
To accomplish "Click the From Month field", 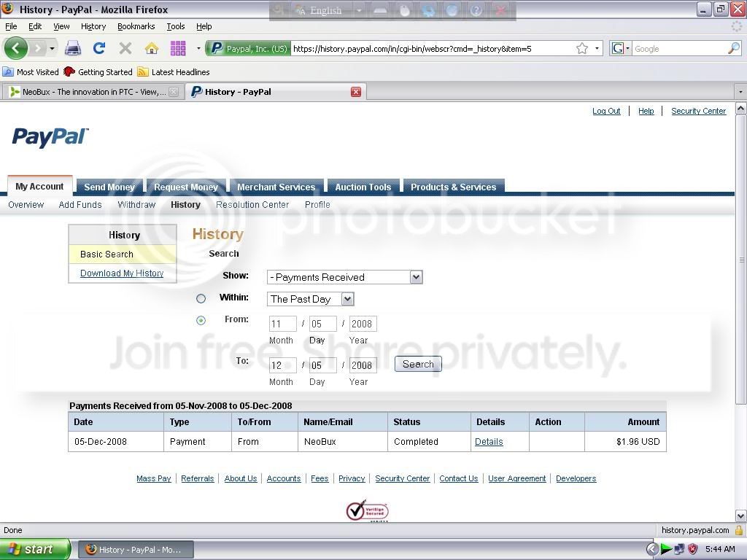I will point(282,324).
